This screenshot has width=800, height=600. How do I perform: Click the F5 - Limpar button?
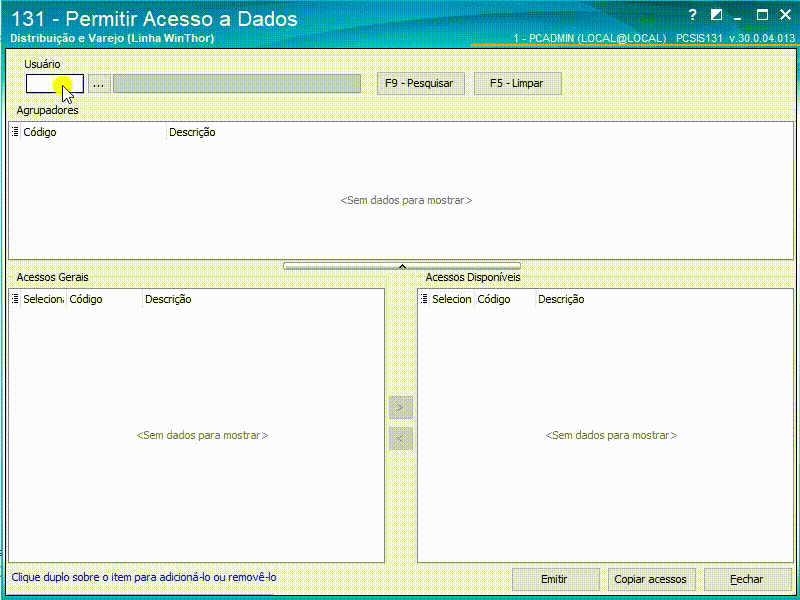pyautogui.click(x=517, y=84)
